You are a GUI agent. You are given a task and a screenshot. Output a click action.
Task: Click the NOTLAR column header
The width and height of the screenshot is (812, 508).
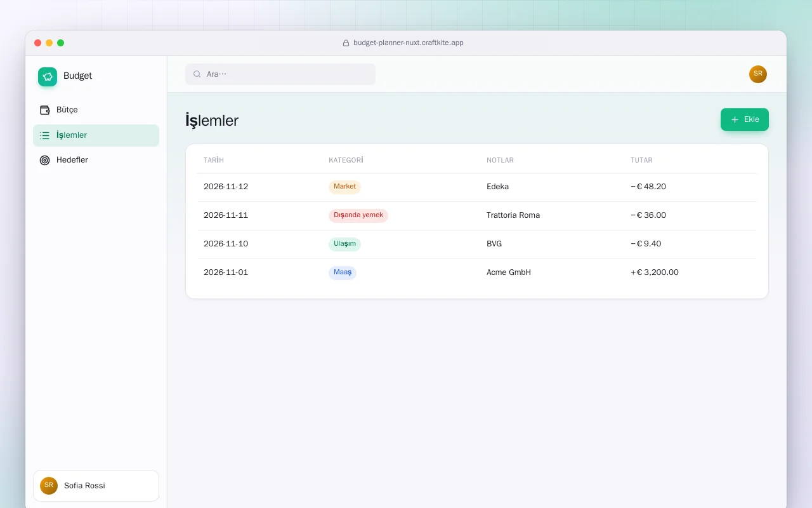(x=500, y=160)
